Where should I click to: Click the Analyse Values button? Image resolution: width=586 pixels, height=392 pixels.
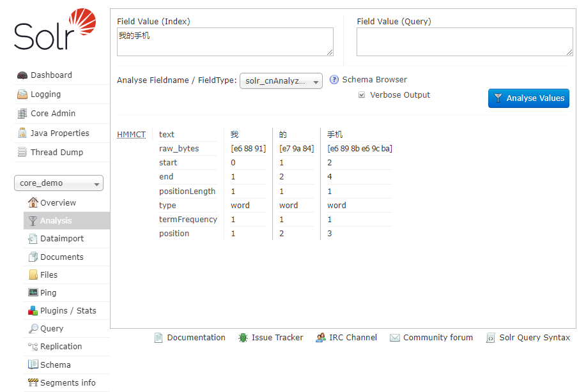point(529,98)
